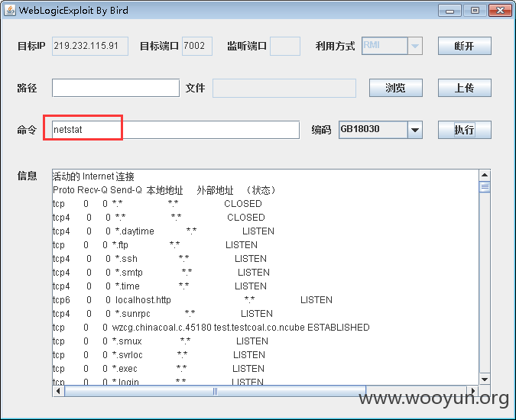
Task: Focus the 文件 file field
Action: coord(284,88)
